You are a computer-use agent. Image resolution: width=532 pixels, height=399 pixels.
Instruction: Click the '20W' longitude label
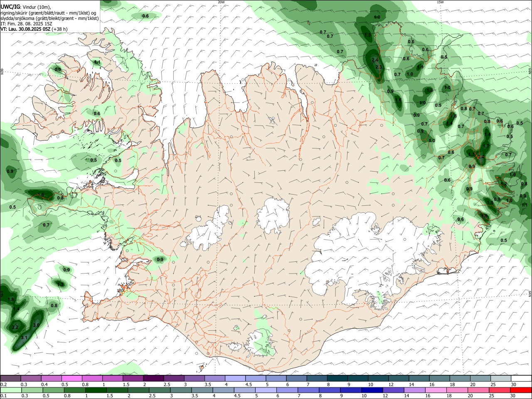coord(221,2)
